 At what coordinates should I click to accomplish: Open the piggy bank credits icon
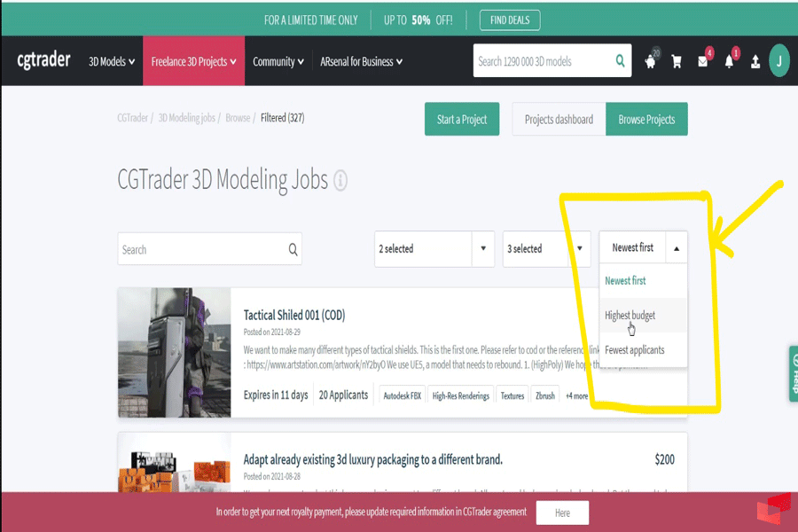click(x=650, y=62)
